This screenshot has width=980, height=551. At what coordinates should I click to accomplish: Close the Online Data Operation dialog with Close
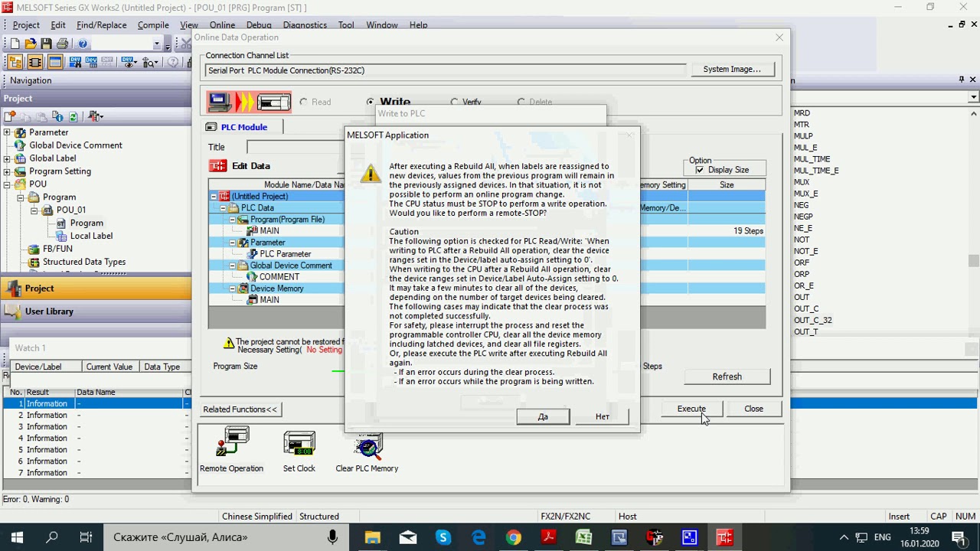coord(753,409)
